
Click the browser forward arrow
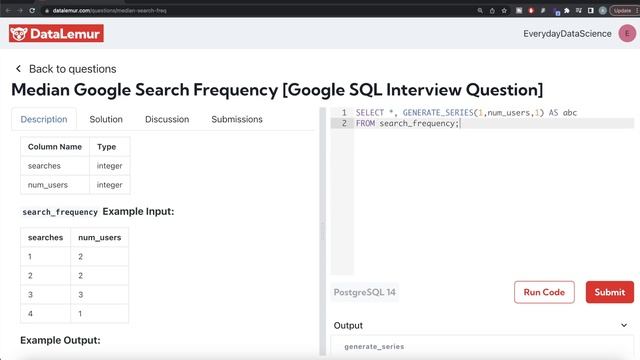tap(20, 11)
